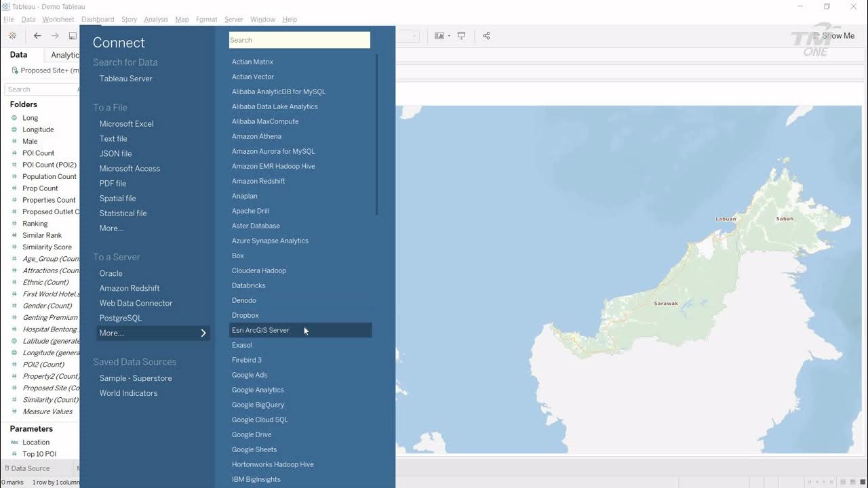The height and width of the screenshot is (488, 868).
Task: Click the Data pane Search field
Action: pos(41,89)
